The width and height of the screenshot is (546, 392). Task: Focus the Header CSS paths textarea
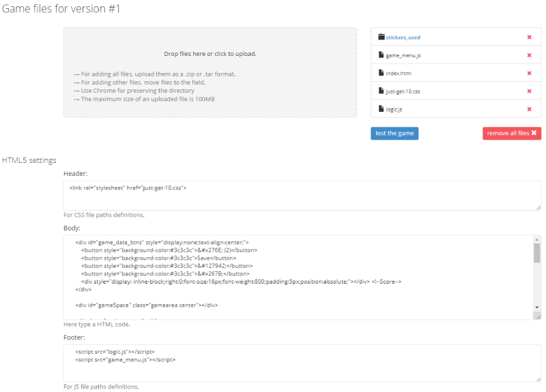click(302, 195)
